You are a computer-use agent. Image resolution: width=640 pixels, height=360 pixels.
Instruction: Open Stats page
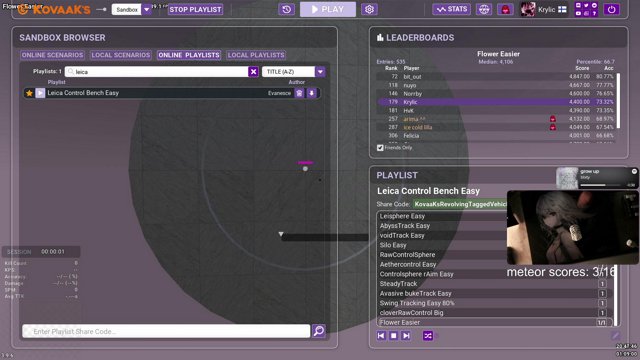click(452, 9)
